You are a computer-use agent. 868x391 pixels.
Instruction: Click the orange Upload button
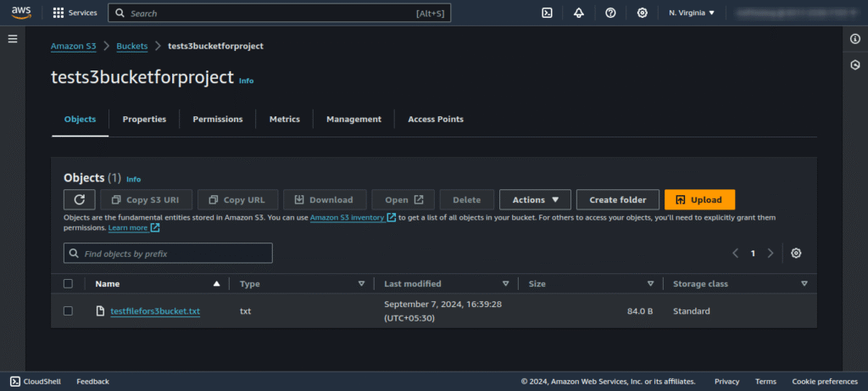[x=699, y=199]
